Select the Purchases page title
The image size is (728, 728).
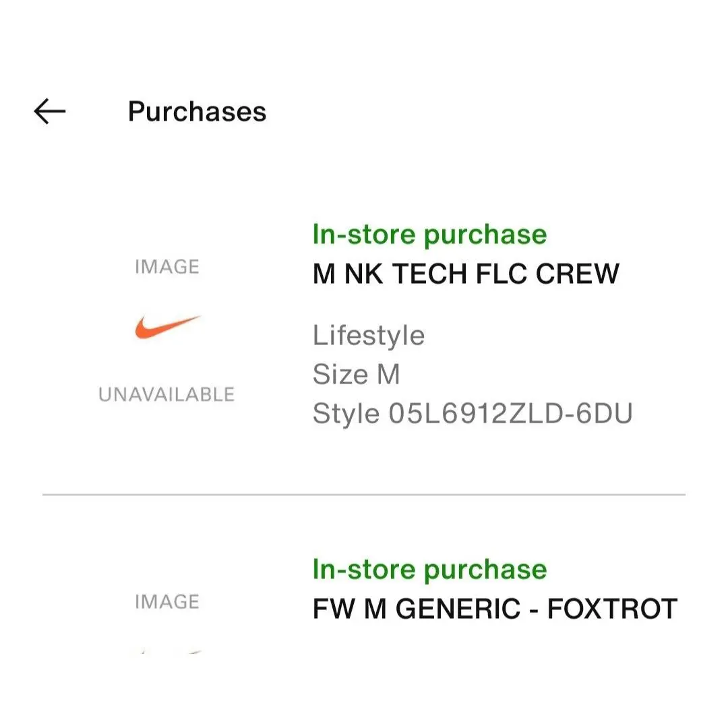tap(197, 112)
